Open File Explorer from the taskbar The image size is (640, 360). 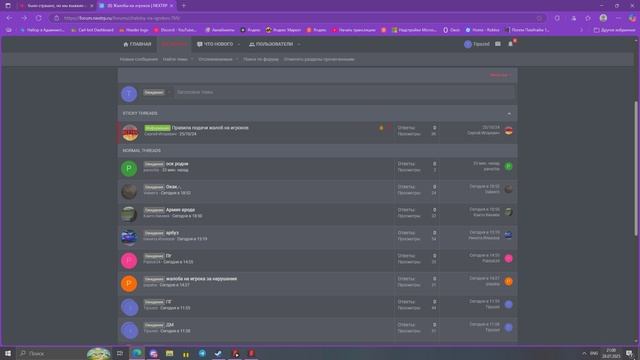169,353
